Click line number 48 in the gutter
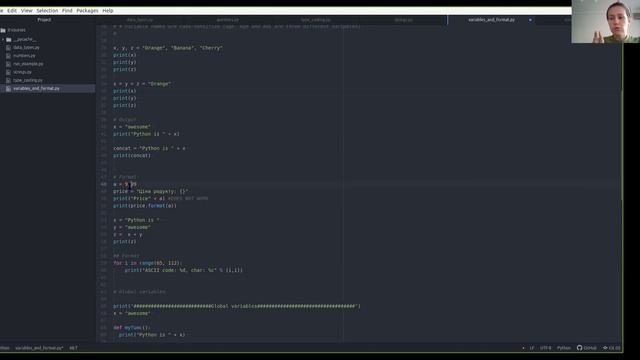The width and height of the screenshot is (640, 360). click(104, 184)
